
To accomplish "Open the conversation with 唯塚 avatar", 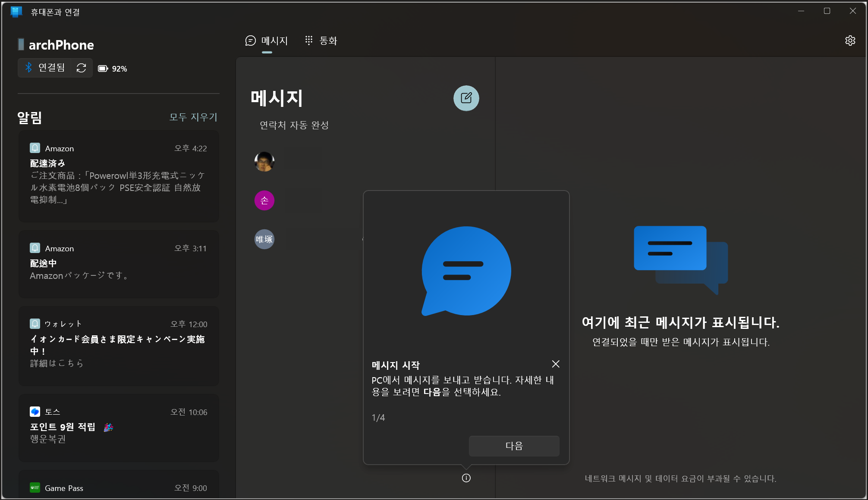I will point(264,239).
